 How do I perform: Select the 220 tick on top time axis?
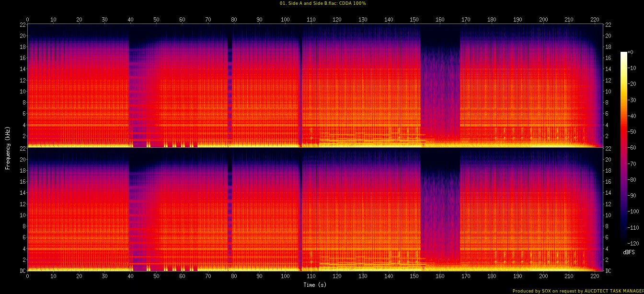point(595,20)
